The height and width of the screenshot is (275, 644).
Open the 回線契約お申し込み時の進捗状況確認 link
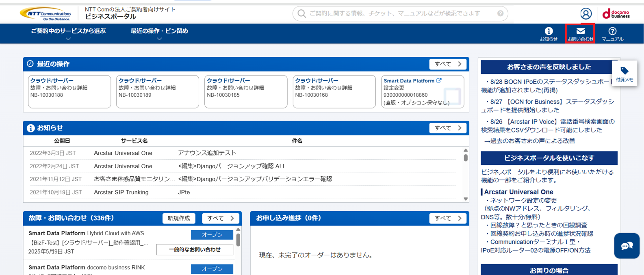[542, 234]
